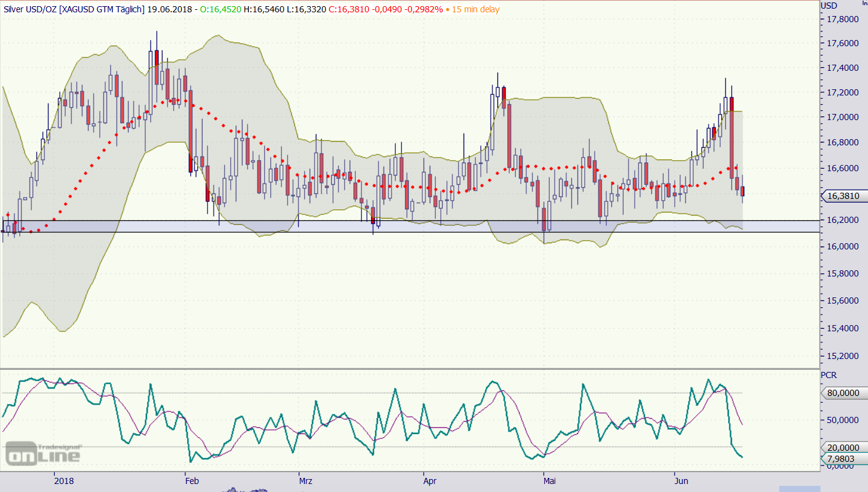Click the Tradesignal Online logo watermark

(43, 453)
